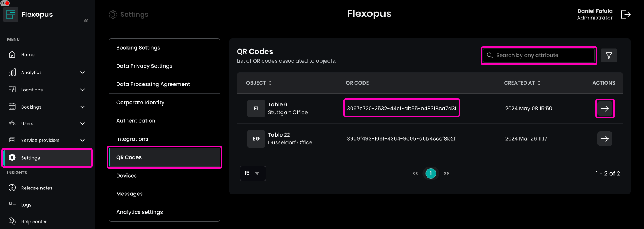
Task: Open the rows-per-page dropdown showing 15
Action: point(252,173)
